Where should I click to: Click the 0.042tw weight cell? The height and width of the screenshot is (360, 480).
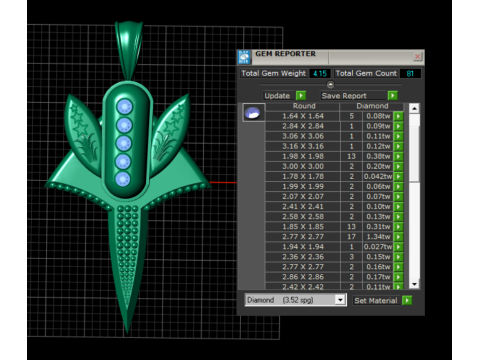point(378,176)
